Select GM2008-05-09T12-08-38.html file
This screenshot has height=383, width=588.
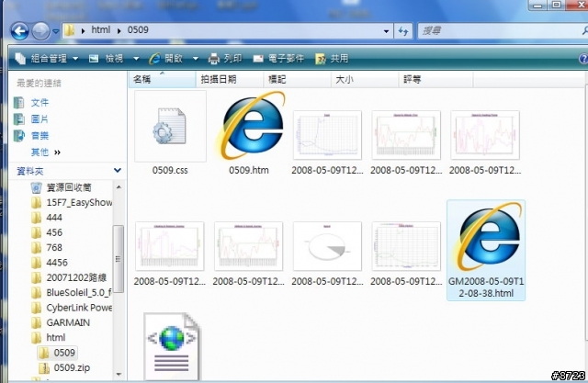coord(486,250)
